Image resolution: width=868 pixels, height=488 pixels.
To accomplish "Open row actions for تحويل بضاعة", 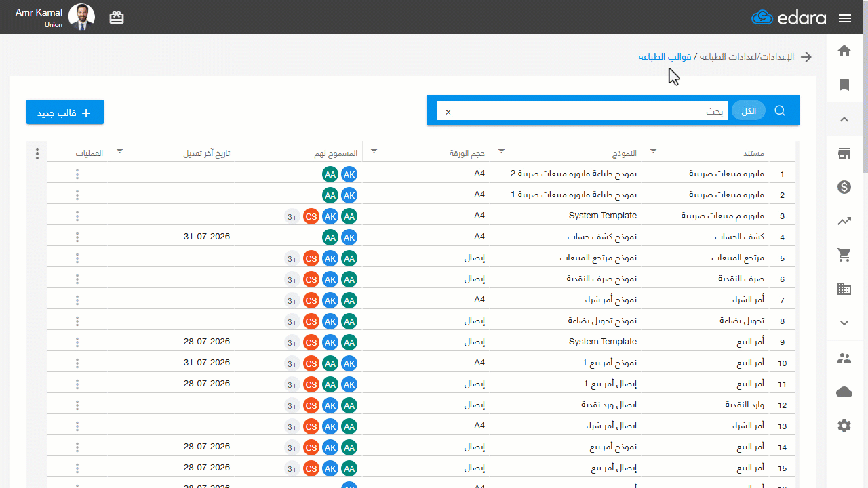I will coord(77,321).
